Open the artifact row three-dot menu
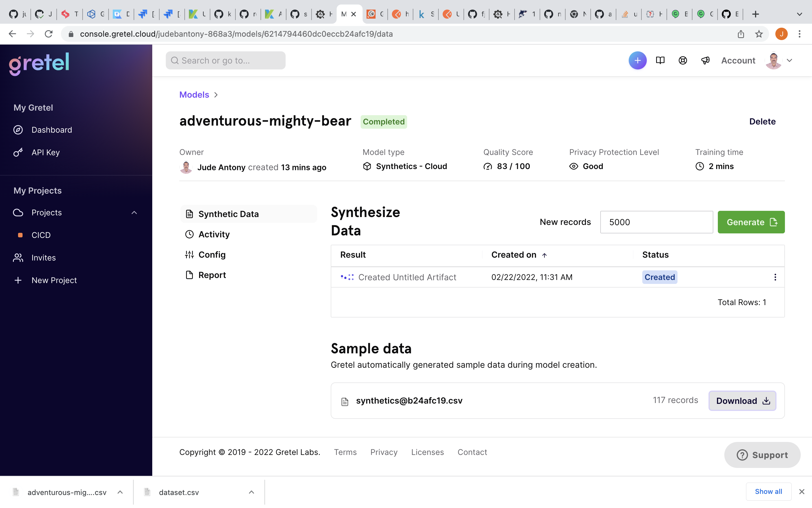 point(775,277)
